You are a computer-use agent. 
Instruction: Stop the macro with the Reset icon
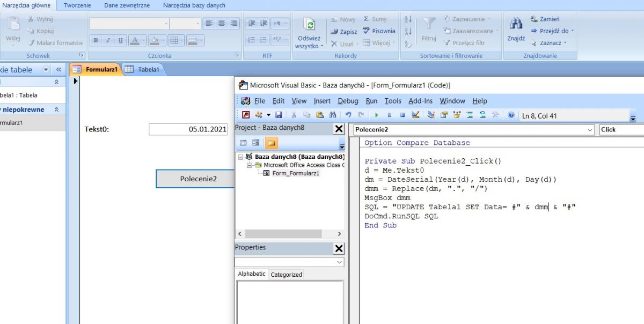pos(403,114)
